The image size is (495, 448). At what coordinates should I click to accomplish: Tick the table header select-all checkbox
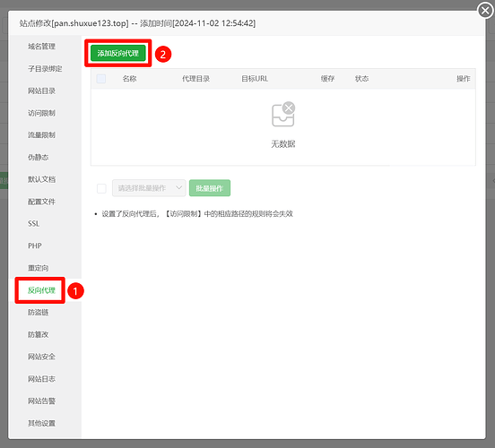101,79
